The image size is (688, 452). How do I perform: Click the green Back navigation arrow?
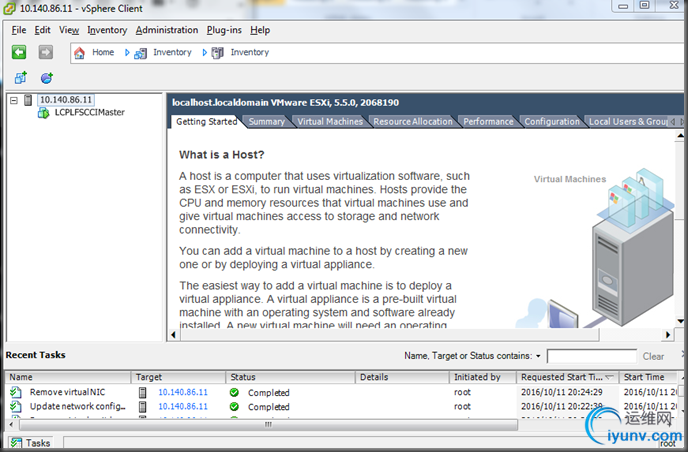pos(19,52)
